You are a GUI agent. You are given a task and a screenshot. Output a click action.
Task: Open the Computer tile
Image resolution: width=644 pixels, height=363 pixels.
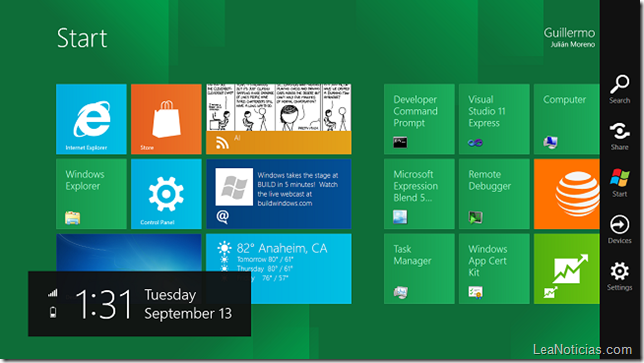[x=567, y=119]
